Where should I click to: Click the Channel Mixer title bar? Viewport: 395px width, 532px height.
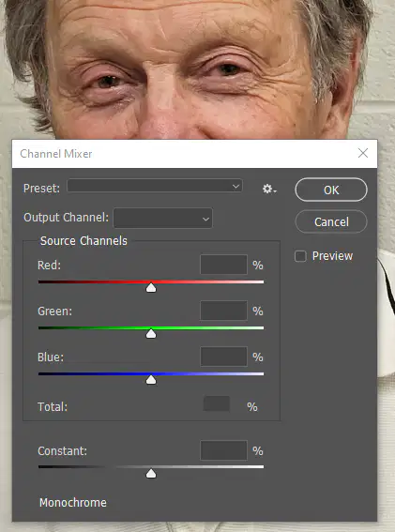pos(194,154)
